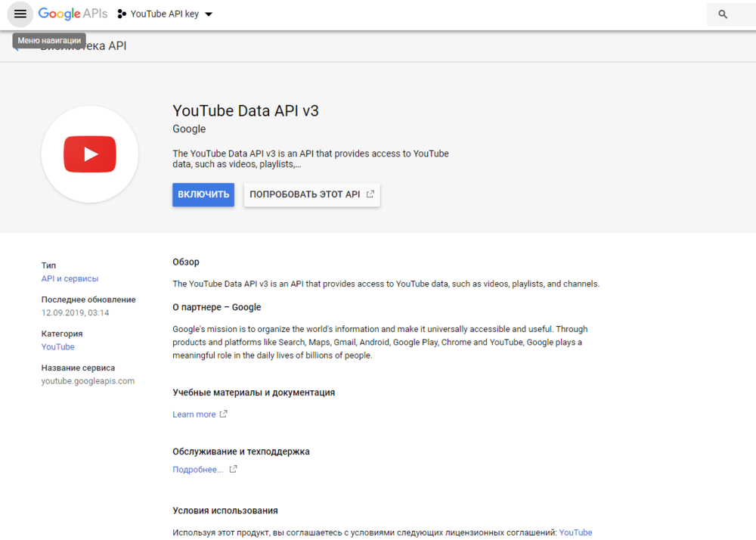
Task: Open the API и сервисы type link
Action: click(x=70, y=278)
